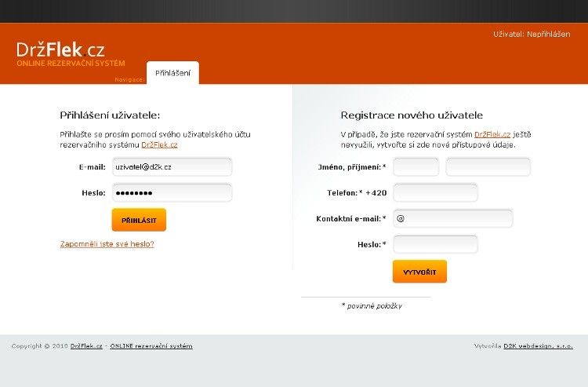
Task: Open DržFlek.cz link in footer copyright
Action: 86,346
